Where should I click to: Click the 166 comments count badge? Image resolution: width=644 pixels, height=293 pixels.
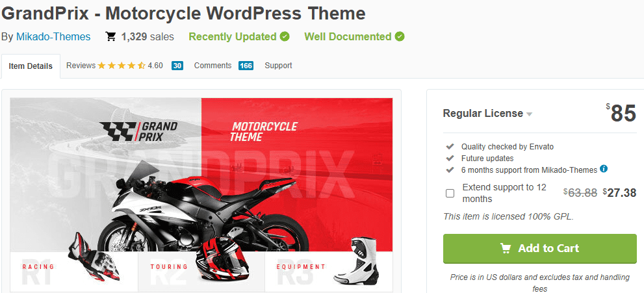(246, 66)
